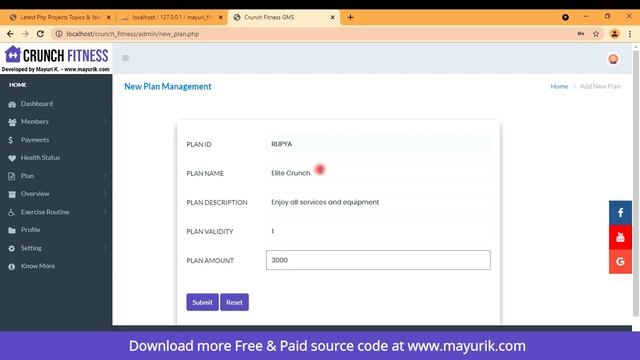The height and width of the screenshot is (360, 640).
Task: Expand the Overview submenu arrow
Action: 105,193
